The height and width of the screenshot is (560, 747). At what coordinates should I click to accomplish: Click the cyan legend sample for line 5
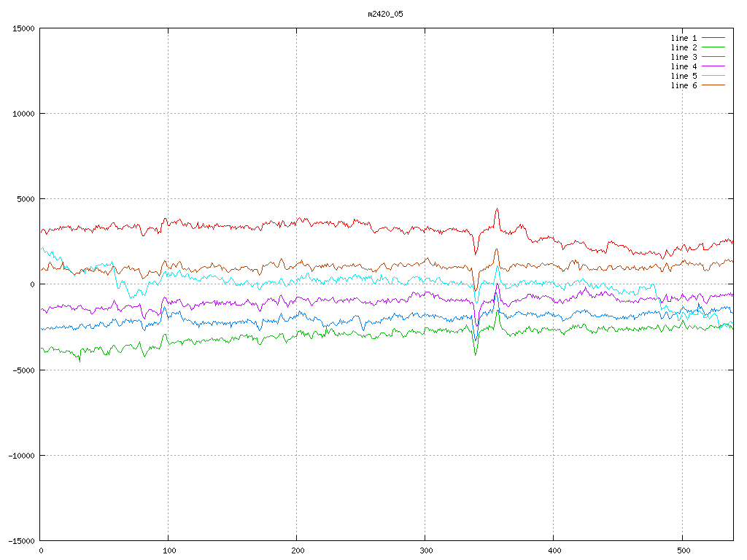[713, 76]
